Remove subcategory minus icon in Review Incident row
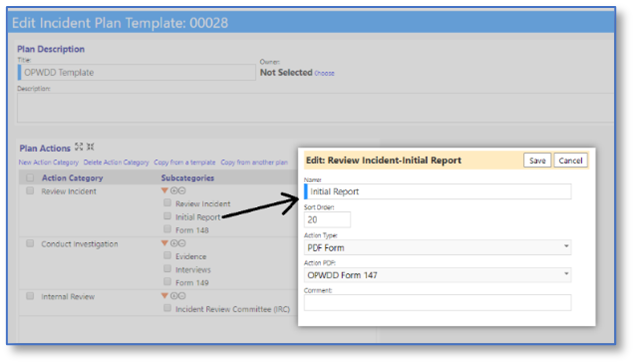 tap(182, 190)
